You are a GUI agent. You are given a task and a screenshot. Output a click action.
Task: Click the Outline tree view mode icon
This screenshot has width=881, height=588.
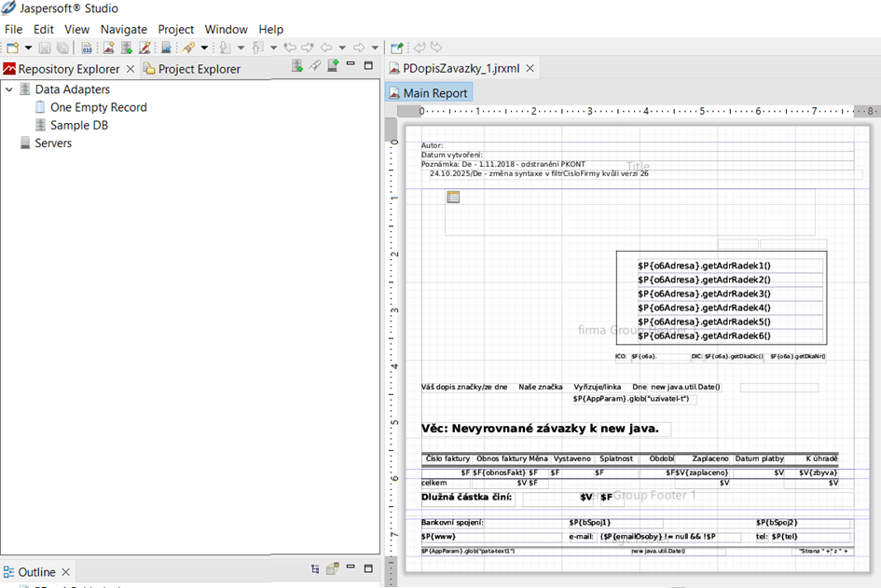coord(315,569)
